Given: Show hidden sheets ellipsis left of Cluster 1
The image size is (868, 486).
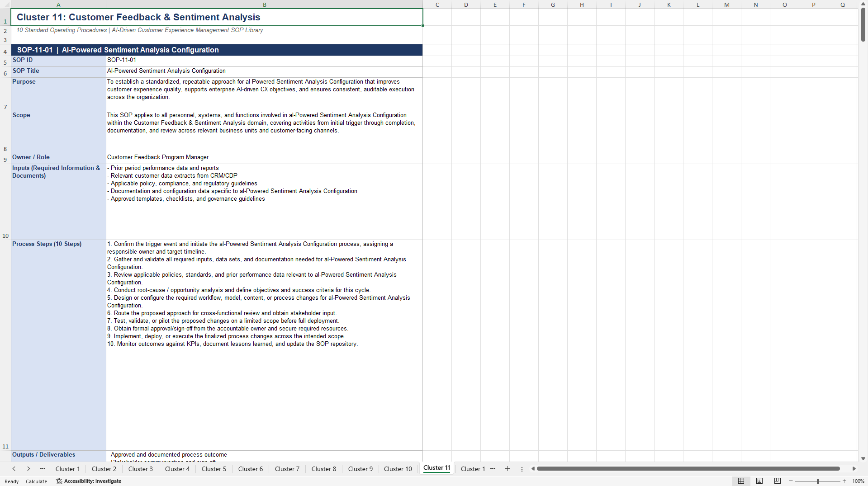Looking at the screenshot, I should click(x=43, y=469).
